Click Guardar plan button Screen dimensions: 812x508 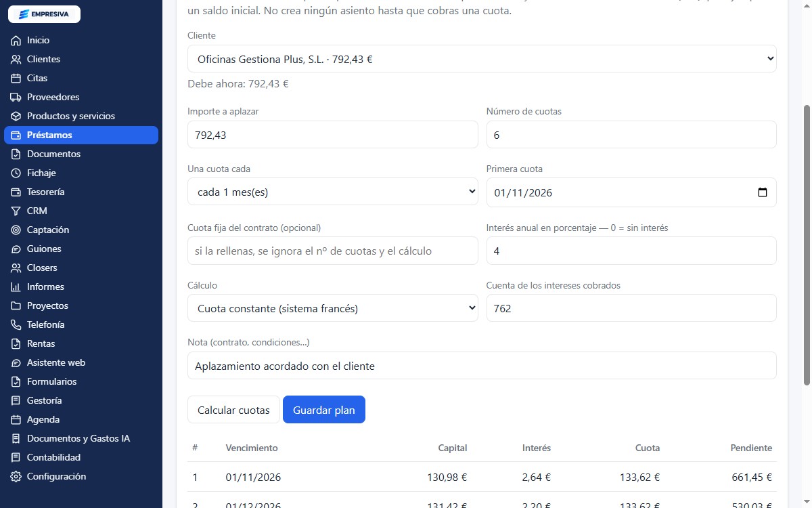tap(324, 410)
